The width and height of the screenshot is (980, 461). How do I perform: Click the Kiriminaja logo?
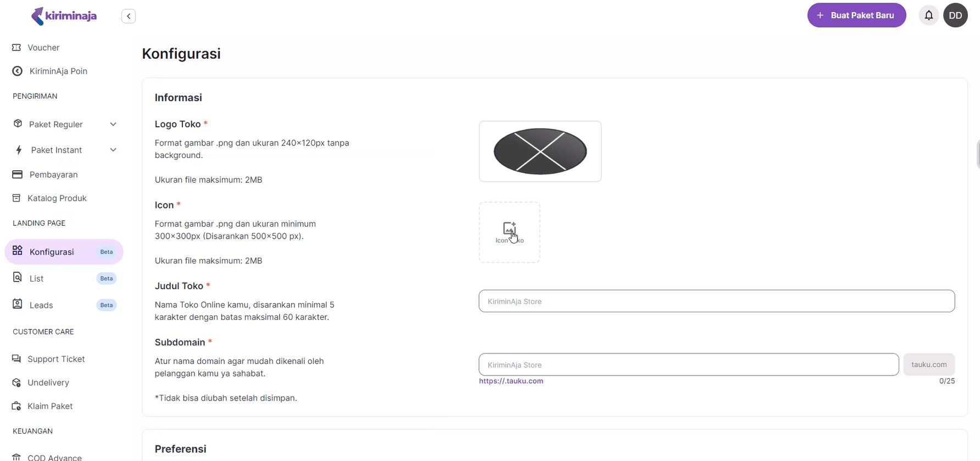tap(64, 16)
